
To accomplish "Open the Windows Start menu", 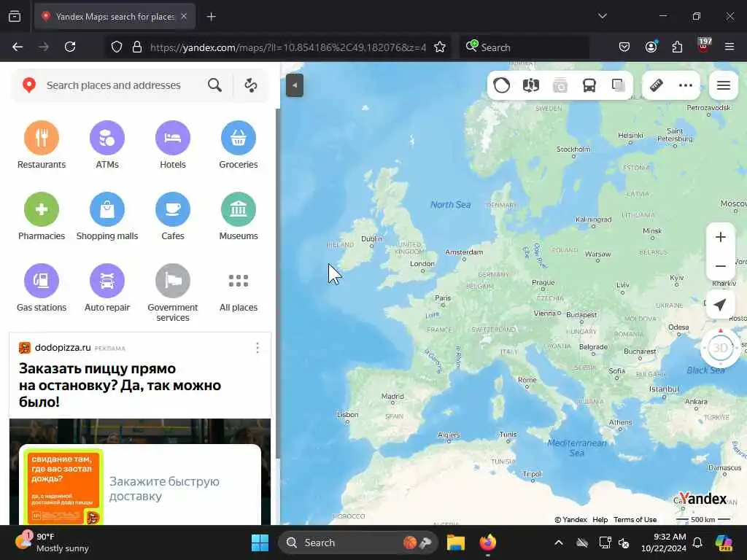I will pos(260,542).
